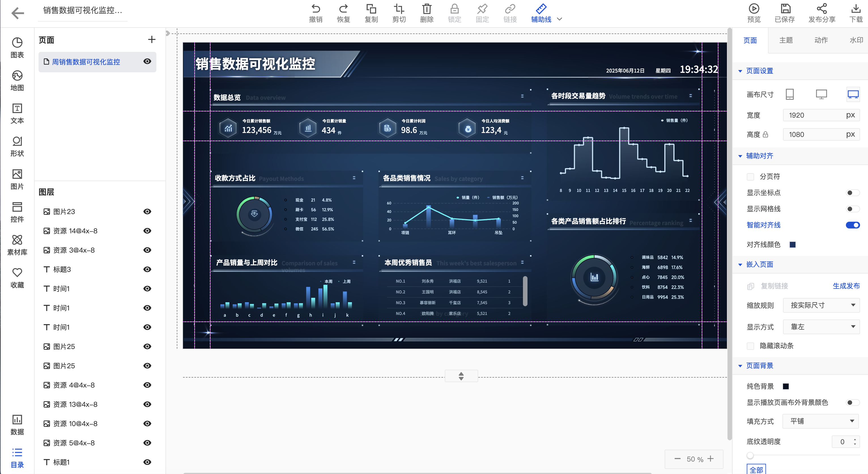Add a new page with plus icon
This screenshot has height=474, width=868.
pyautogui.click(x=152, y=40)
